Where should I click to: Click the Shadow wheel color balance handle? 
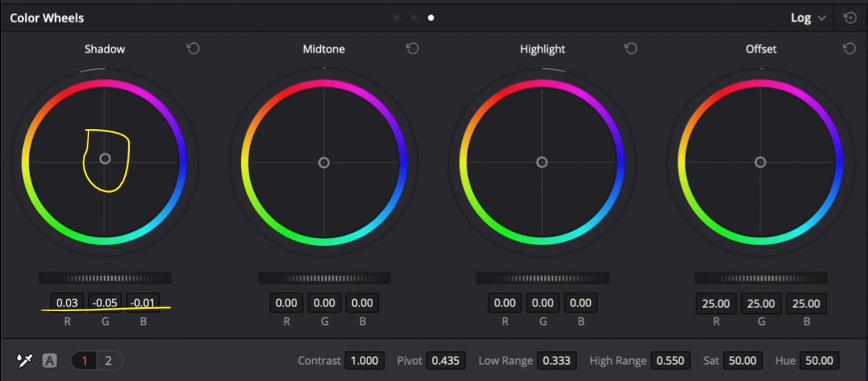pyautogui.click(x=104, y=159)
